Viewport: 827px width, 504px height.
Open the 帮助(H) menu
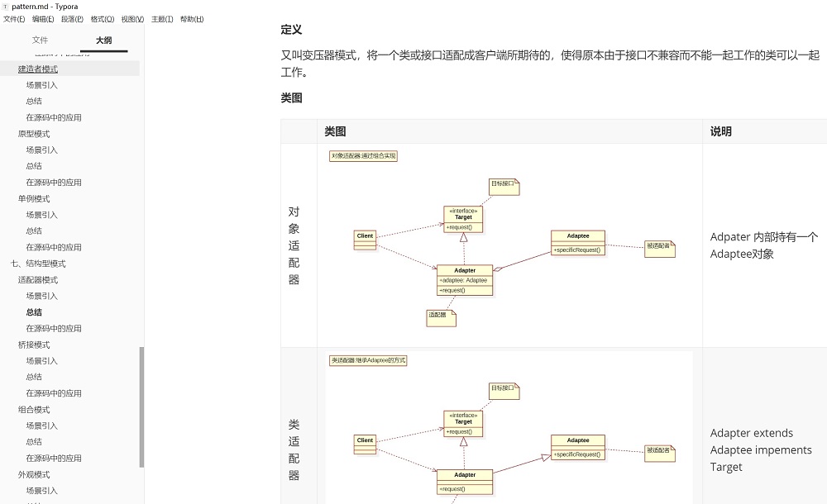coord(192,19)
